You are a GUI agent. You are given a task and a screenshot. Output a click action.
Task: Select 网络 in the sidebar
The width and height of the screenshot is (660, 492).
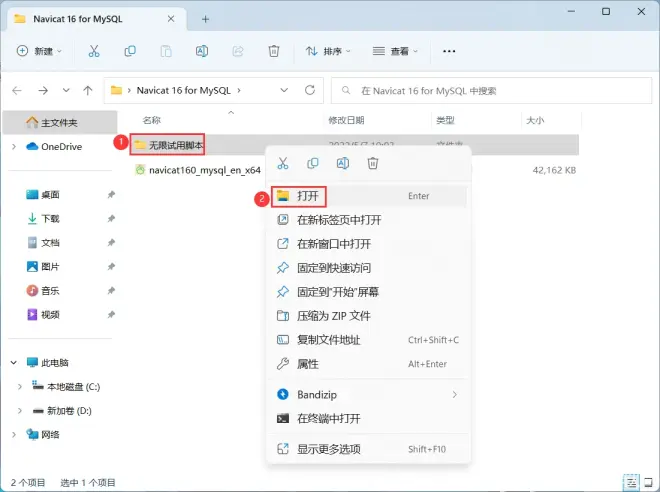43,434
